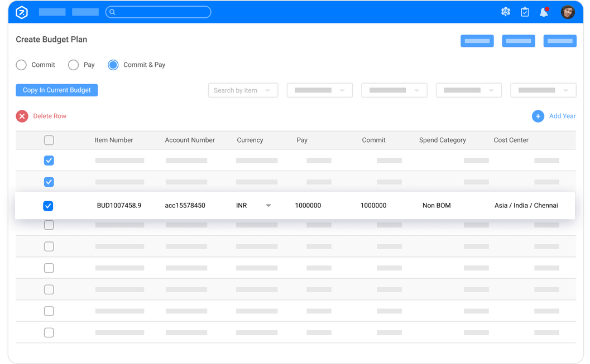Click the magnifier icon in search bar
Screen dimensions: 590x364
(112, 12)
